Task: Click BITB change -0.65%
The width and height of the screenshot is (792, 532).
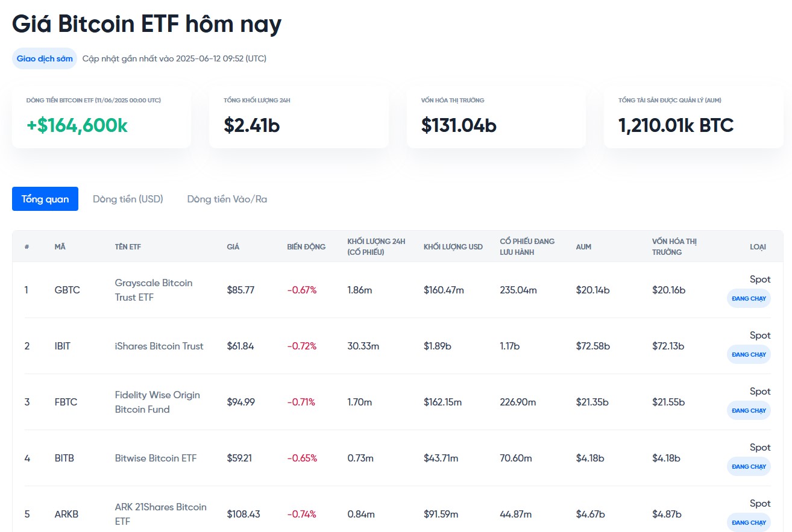Action: click(x=302, y=458)
